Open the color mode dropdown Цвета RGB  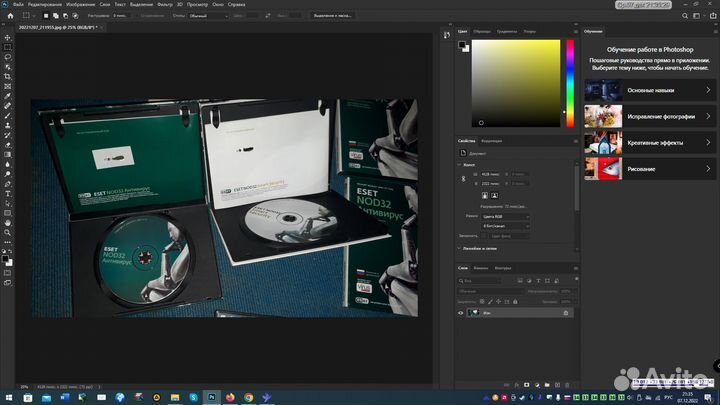coord(505,216)
